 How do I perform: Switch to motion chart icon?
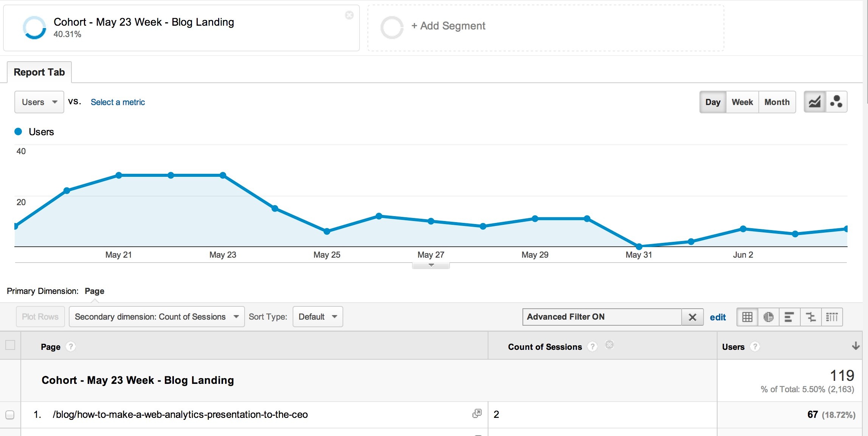coord(836,102)
